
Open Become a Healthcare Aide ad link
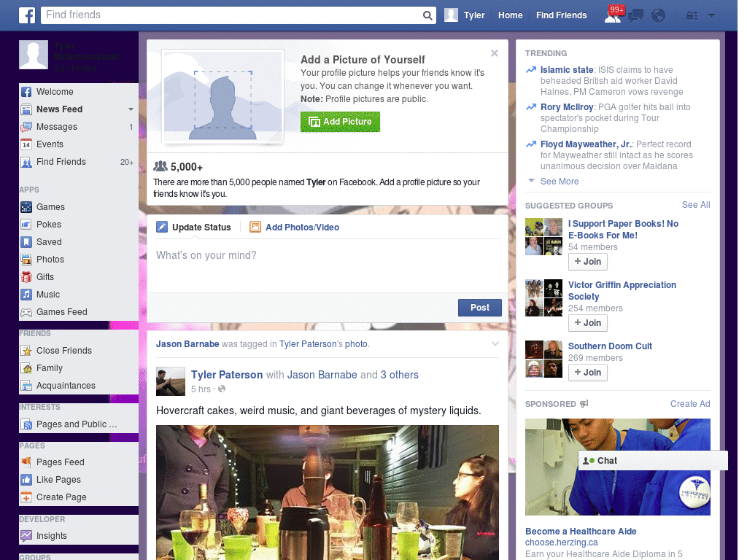(581, 532)
